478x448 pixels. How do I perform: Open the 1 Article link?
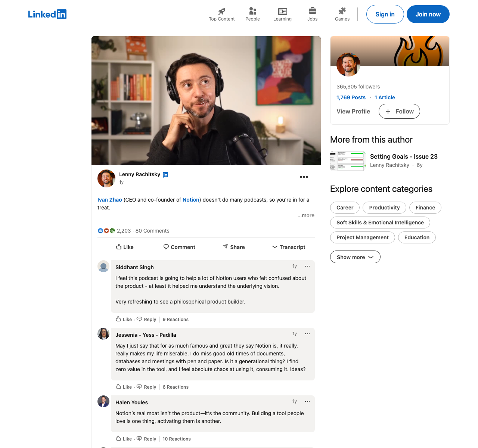point(385,97)
